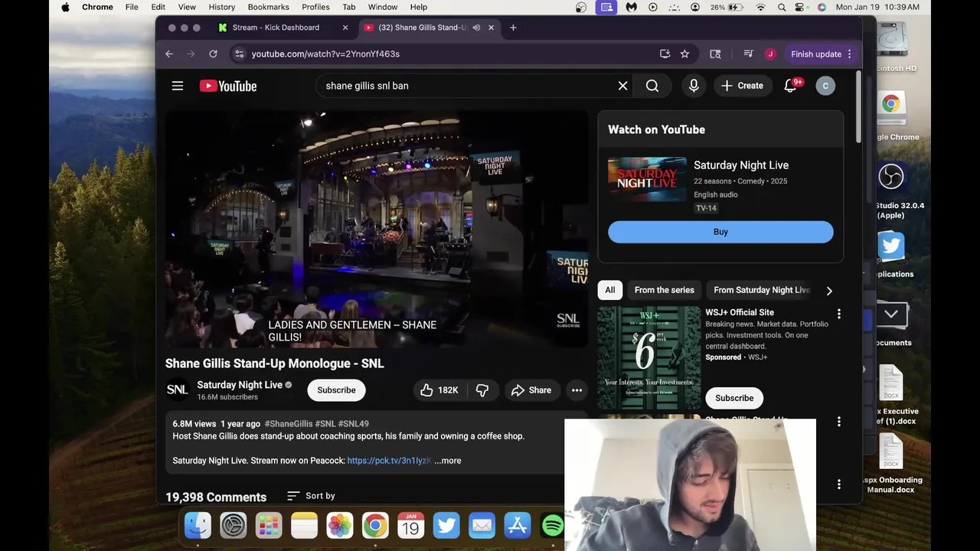Screen dimensions: 980x551
Task: Clear the YouTube search box text
Action: pyautogui.click(x=623, y=86)
